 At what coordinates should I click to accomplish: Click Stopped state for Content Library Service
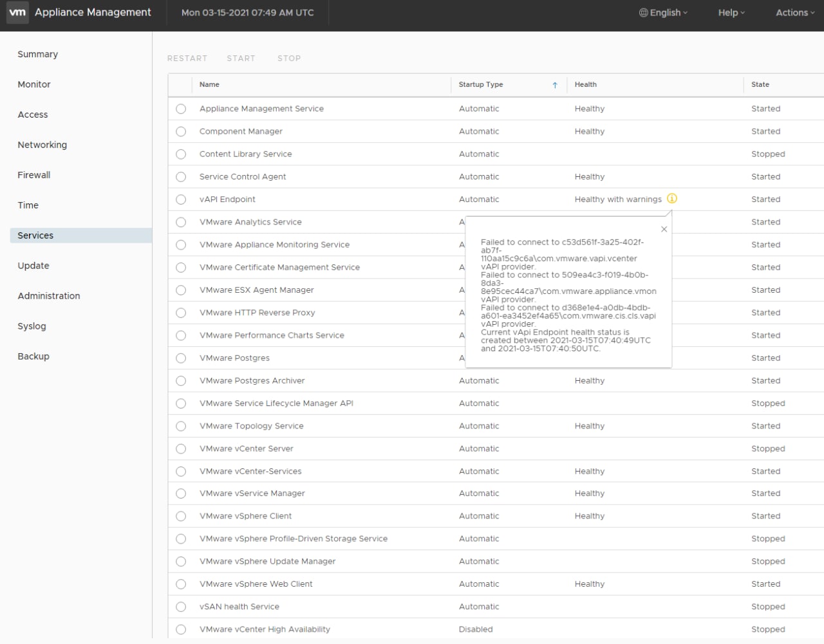(768, 154)
